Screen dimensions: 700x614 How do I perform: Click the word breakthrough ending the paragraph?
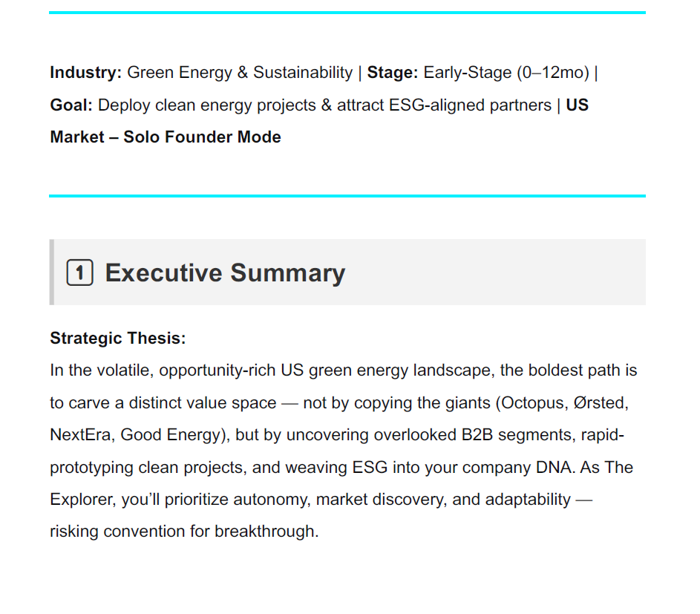[265, 532]
